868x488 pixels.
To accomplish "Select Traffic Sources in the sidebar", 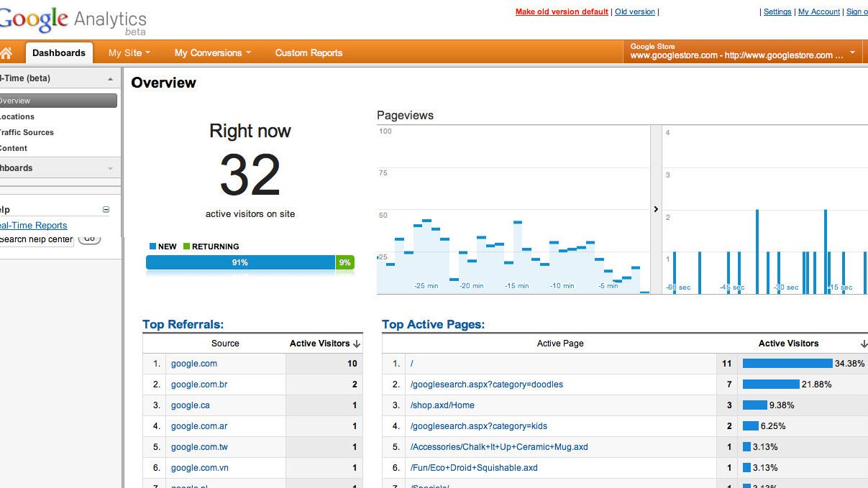I will [27, 132].
